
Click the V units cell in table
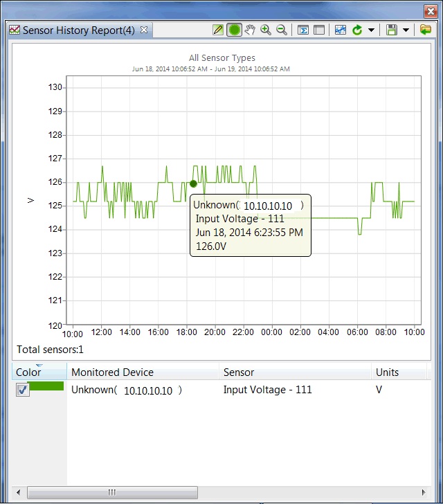379,390
